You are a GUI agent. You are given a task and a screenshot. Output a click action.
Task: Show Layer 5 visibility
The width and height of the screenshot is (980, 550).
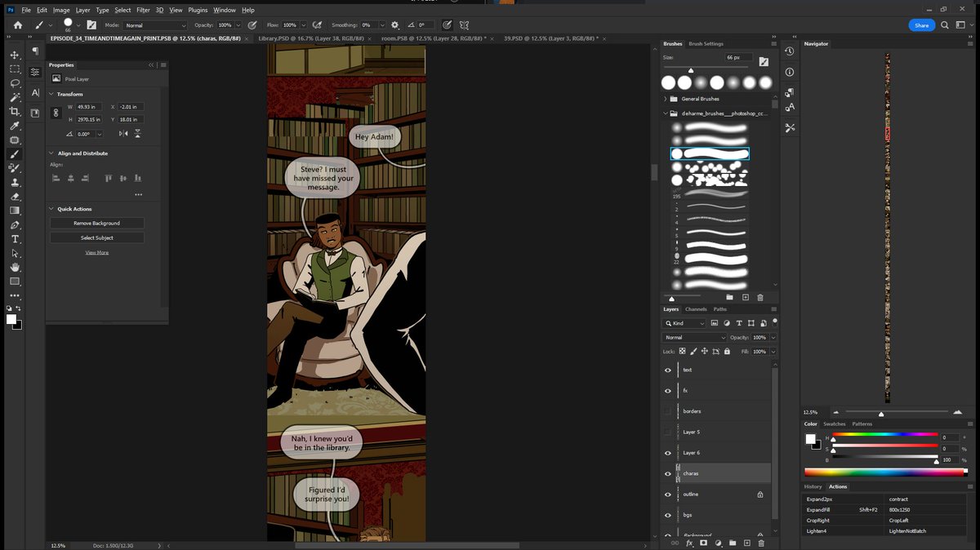tap(668, 432)
